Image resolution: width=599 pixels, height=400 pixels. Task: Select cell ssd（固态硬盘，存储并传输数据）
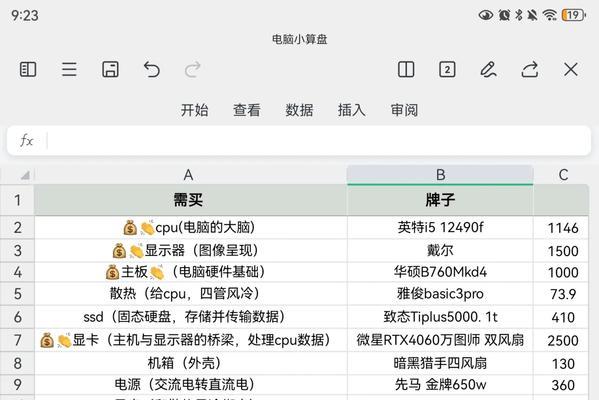point(191,317)
